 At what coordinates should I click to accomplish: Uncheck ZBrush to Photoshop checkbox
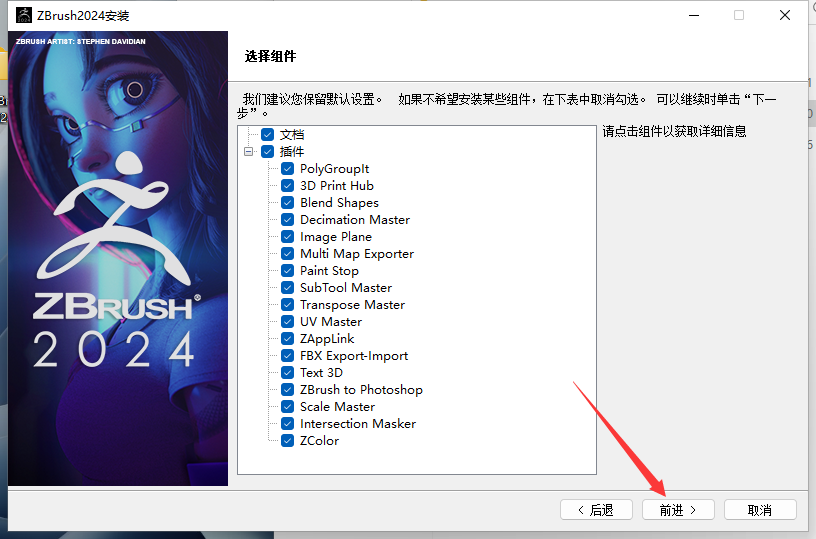287,390
